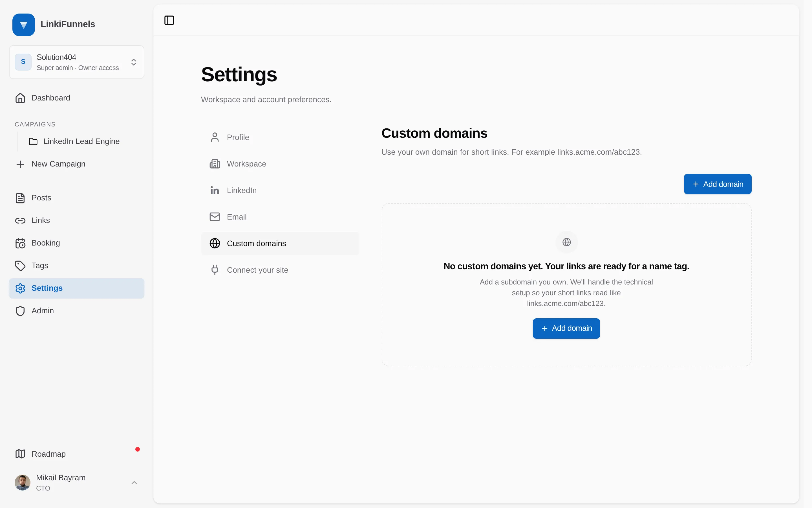This screenshot has width=812, height=508.
Task: Switch to the LinkedIn settings tab
Action: click(280, 190)
